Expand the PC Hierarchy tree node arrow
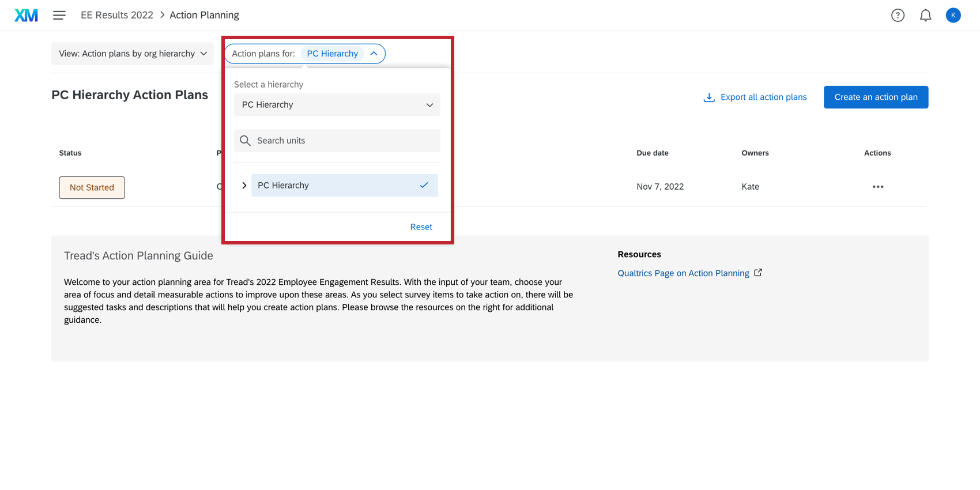 tap(244, 186)
